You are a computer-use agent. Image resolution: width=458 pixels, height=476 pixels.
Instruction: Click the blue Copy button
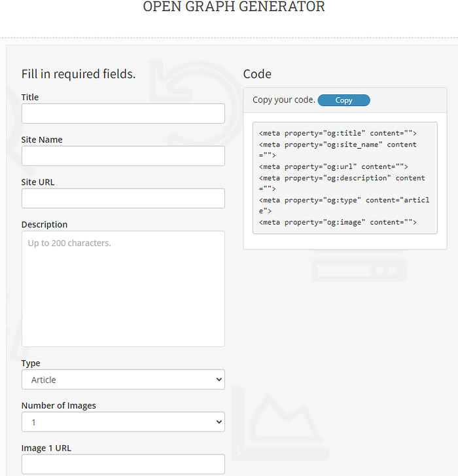click(343, 100)
